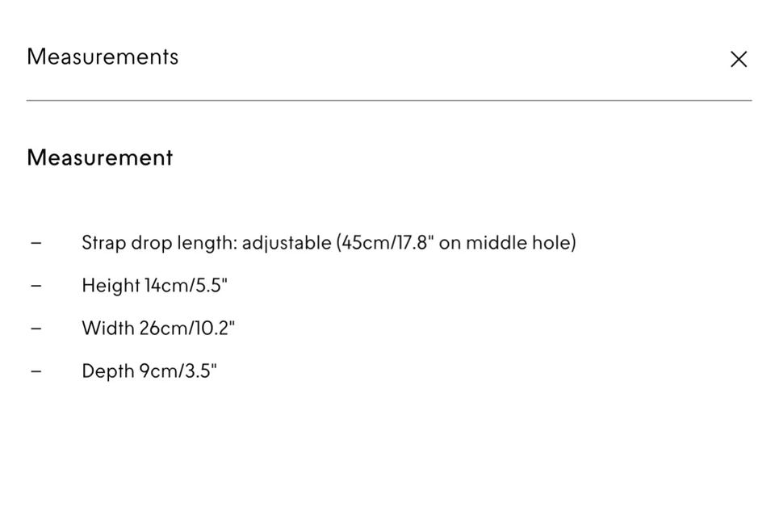Click the dash bullet before Depth
Image resolution: width=775 pixels, height=532 pixels.
coord(36,371)
